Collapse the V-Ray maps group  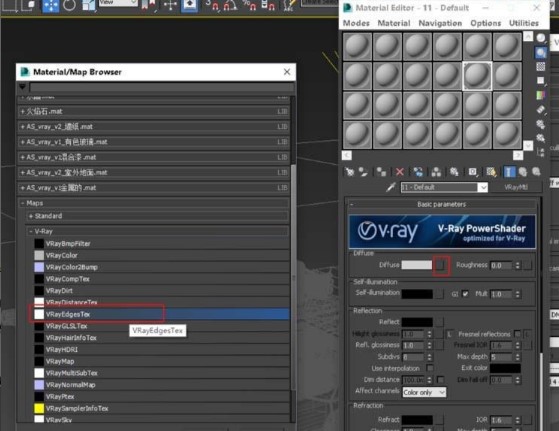click(x=31, y=231)
